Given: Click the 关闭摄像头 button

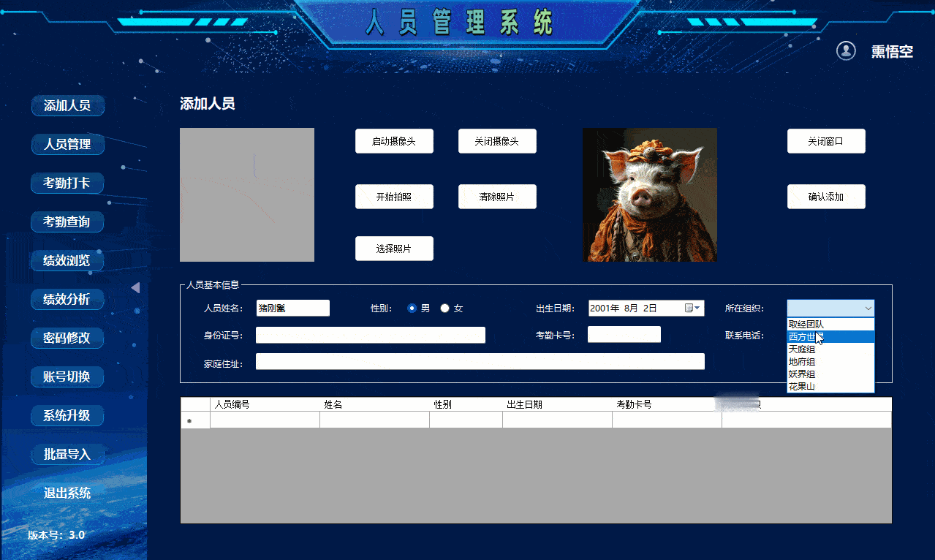Looking at the screenshot, I should (x=497, y=141).
